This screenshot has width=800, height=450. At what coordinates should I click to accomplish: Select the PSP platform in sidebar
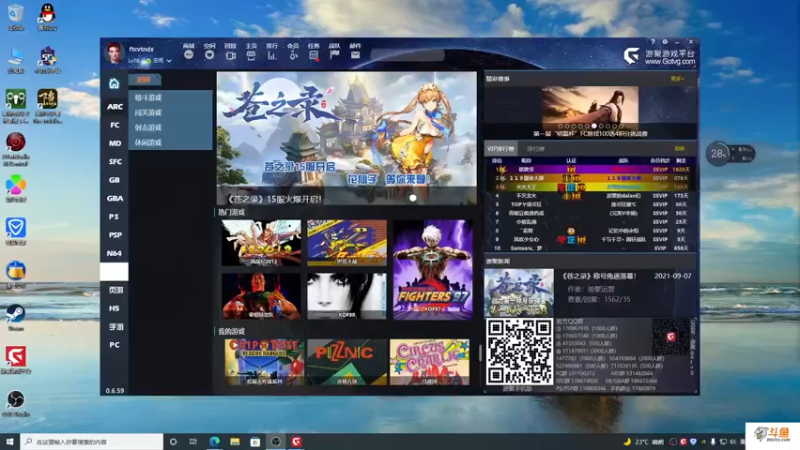tap(115, 235)
